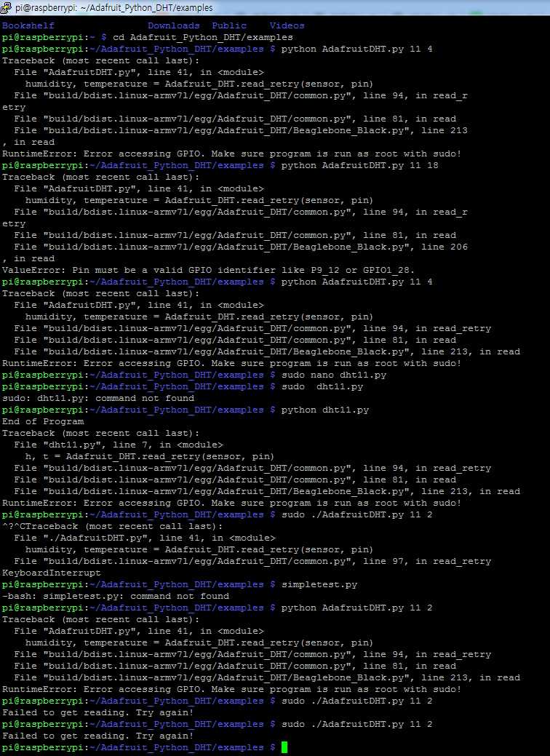The width and height of the screenshot is (550, 756).
Task: Click the 'sudo nano dht11.py' command
Action: click(x=334, y=375)
